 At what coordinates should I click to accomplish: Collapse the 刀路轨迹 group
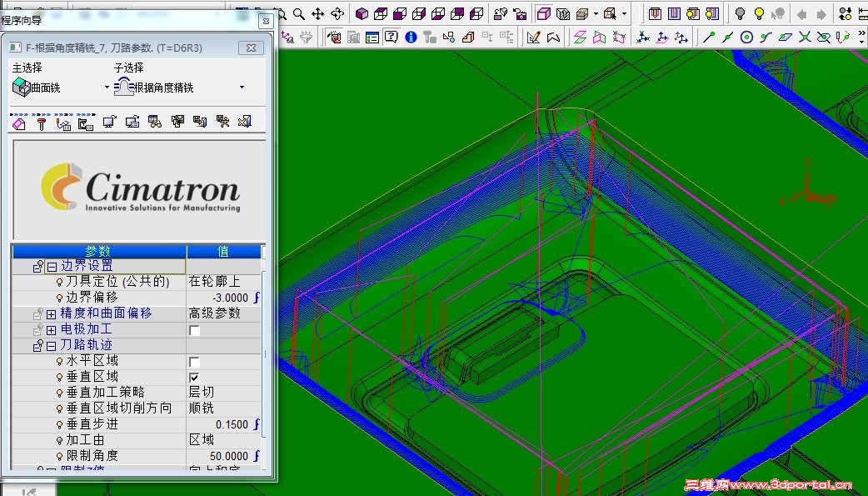point(52,346)
